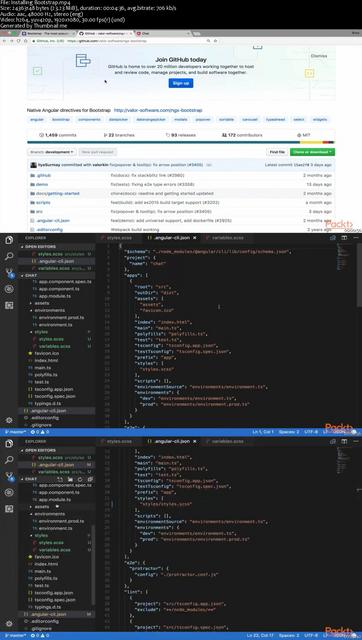Open the valor-software.com/ngx-bootstrap link
Image resolution: width=362 pixels, height=640 pixels.
158,110
